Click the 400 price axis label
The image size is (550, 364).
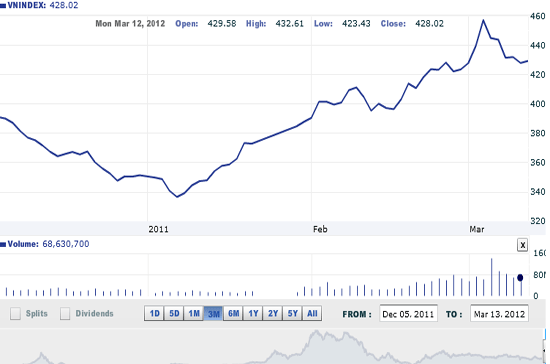click(538, 104)
